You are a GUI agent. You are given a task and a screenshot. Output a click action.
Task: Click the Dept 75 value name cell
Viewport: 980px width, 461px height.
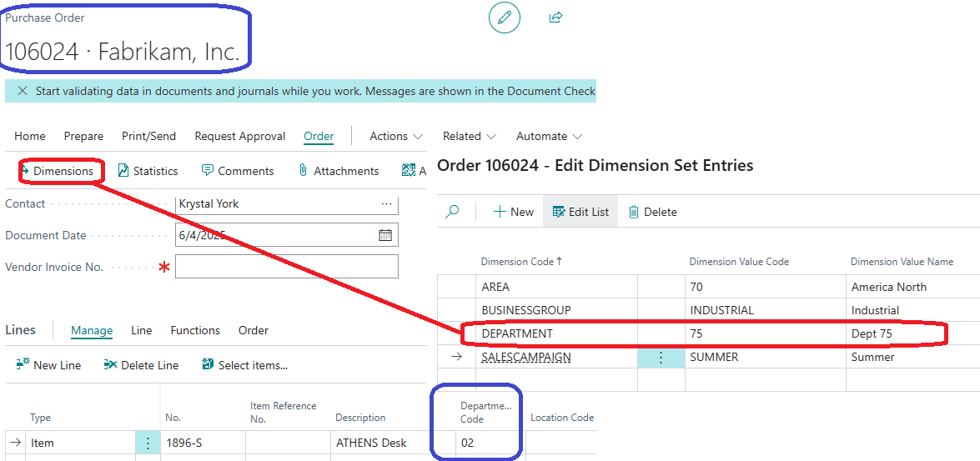tap(913, 333)
